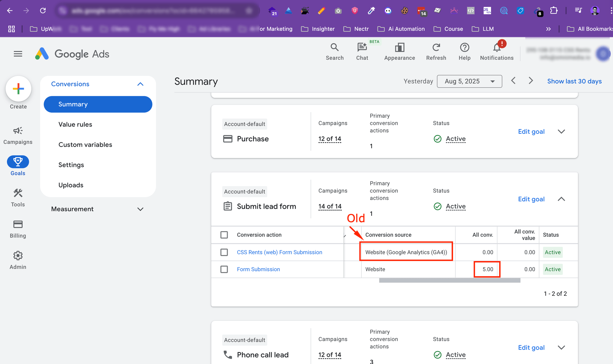Screen dimensions: 613x364
Task: Open the LLM bookmark folder
Action: point(483,29)
